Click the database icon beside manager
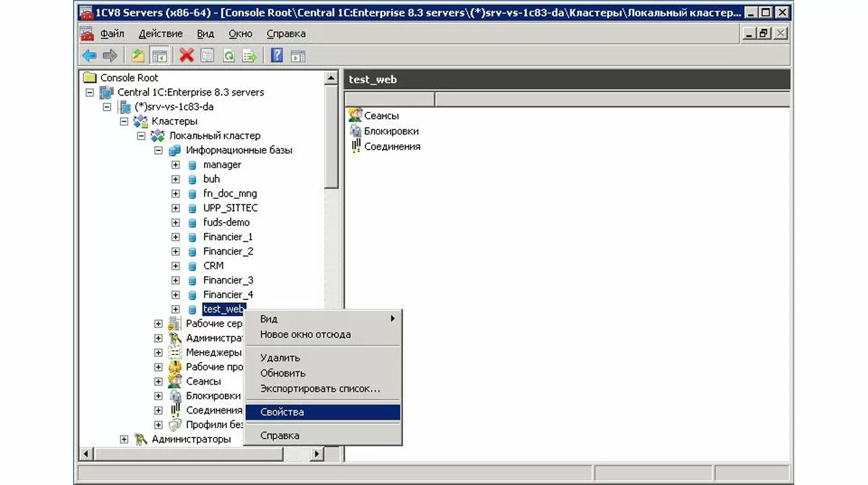This screenshot has width=868, height=485. coord(192,165)
